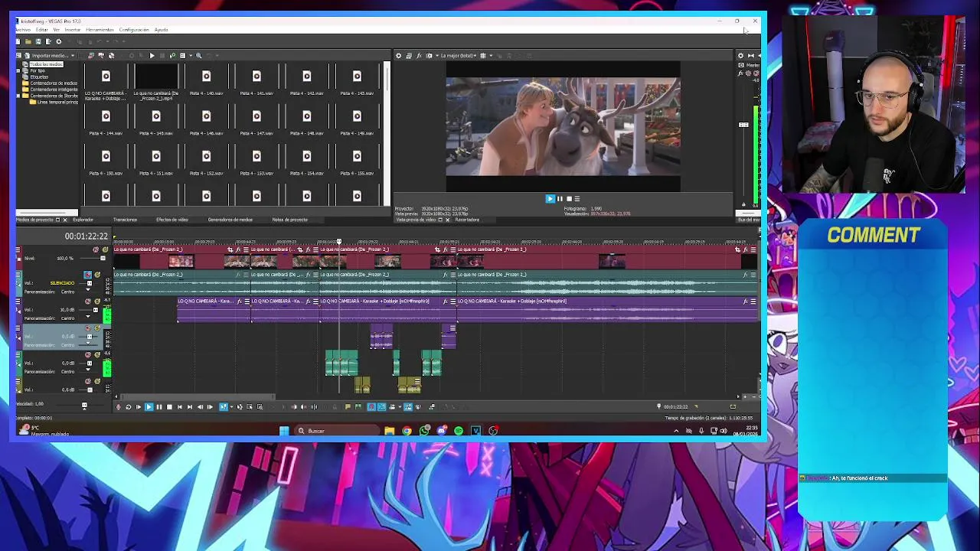
Task: Click the record button in timeline transport
Action: 118,406
